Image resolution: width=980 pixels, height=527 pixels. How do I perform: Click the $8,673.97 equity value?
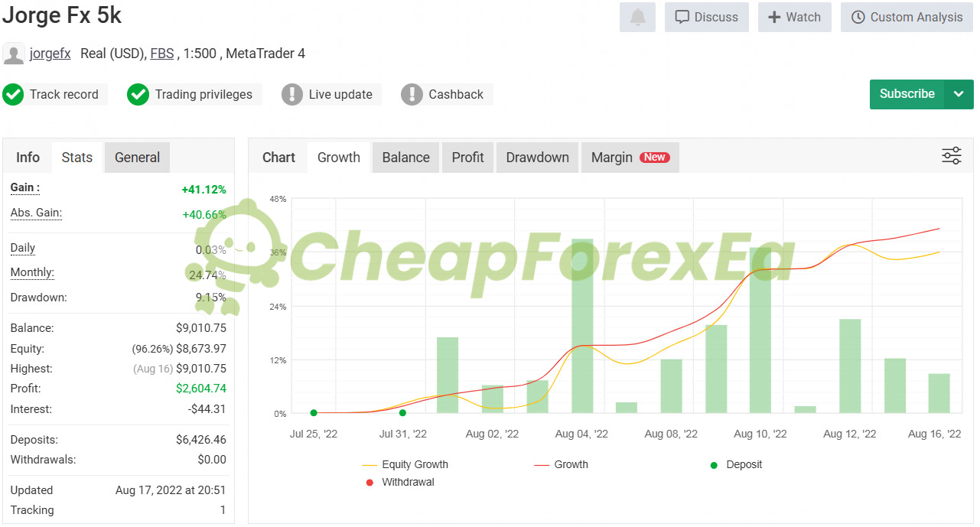click(201, 349)
